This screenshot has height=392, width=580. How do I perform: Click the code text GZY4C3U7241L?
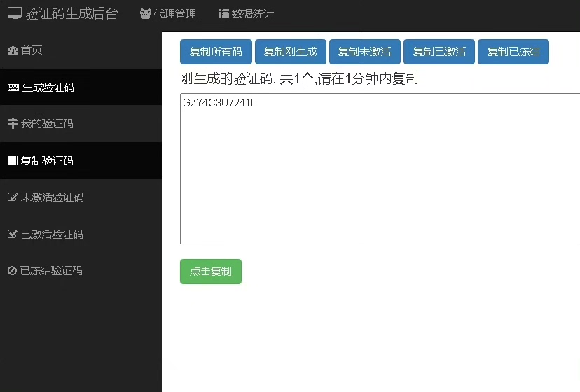coord(220,103)
